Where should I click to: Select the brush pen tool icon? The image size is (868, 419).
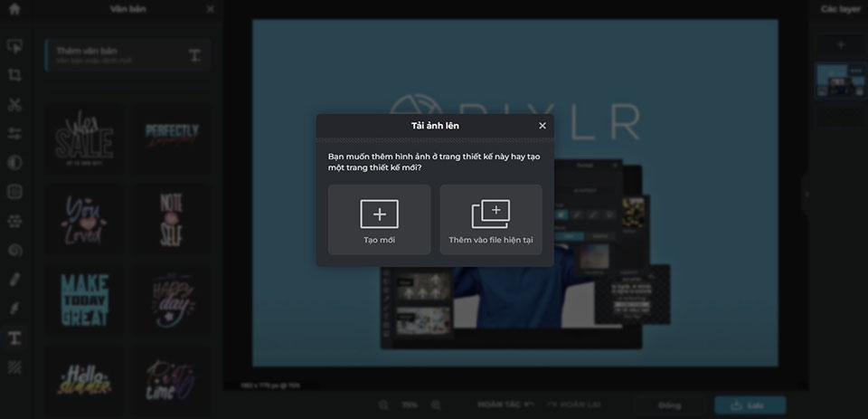14,309
